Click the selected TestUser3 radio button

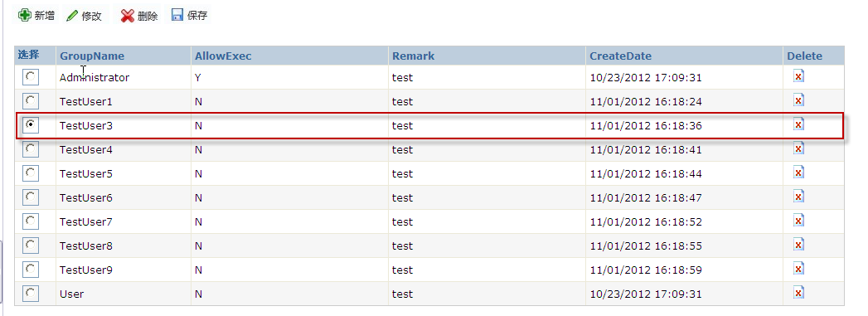coord(31,125)
